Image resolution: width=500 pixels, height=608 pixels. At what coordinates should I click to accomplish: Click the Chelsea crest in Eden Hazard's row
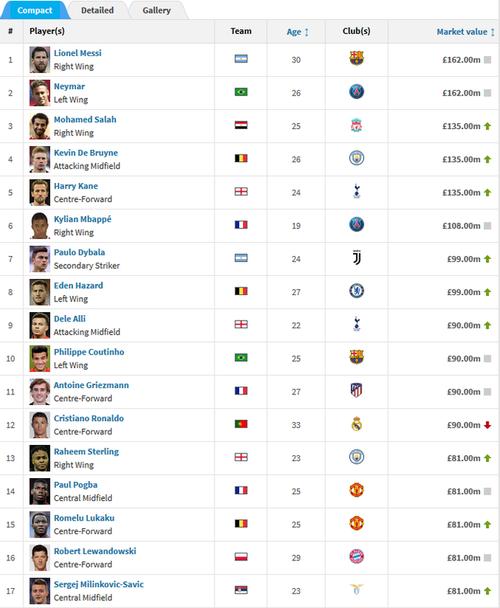click(x=356, y=291)
